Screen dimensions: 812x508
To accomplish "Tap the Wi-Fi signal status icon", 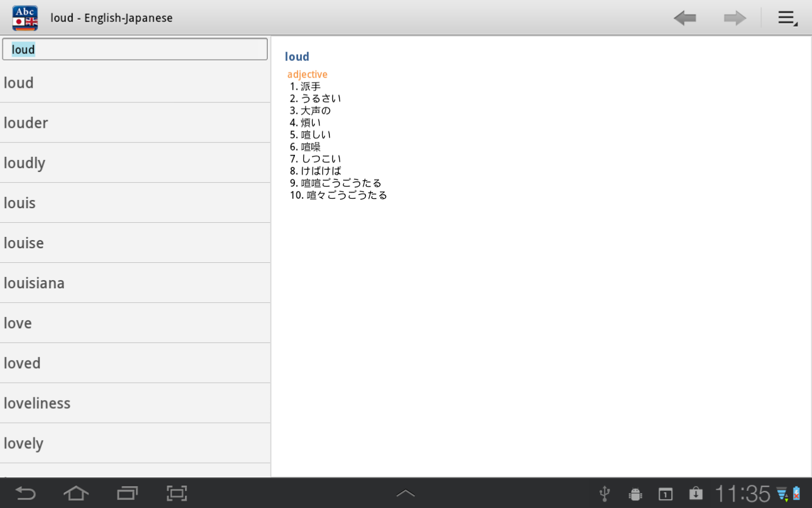I will click(x=782, y=494).
